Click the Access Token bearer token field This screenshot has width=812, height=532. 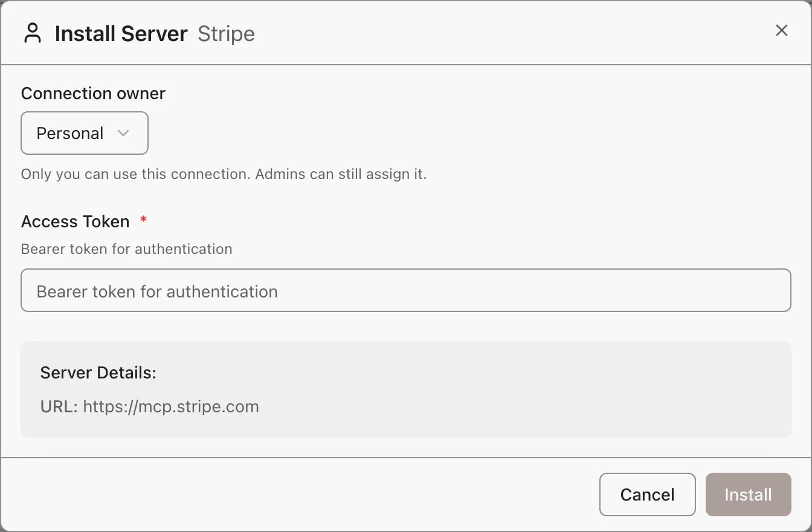click(406, 290)
